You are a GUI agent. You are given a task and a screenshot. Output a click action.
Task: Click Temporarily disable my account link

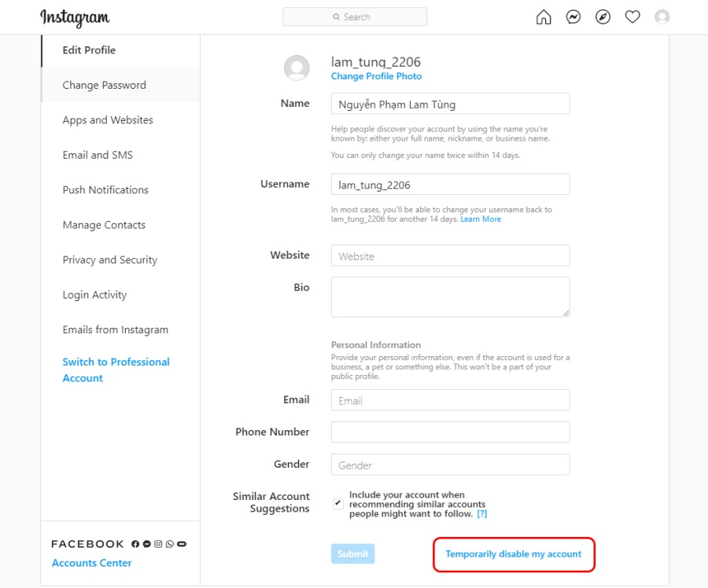point(513,554)
